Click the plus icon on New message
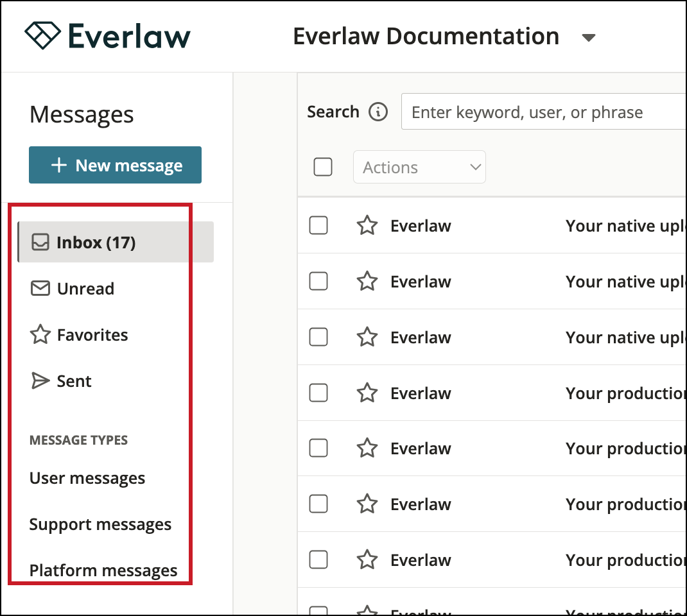Image resolution: width=687 pixels, height=616 pixels. (x=59, y=165)
